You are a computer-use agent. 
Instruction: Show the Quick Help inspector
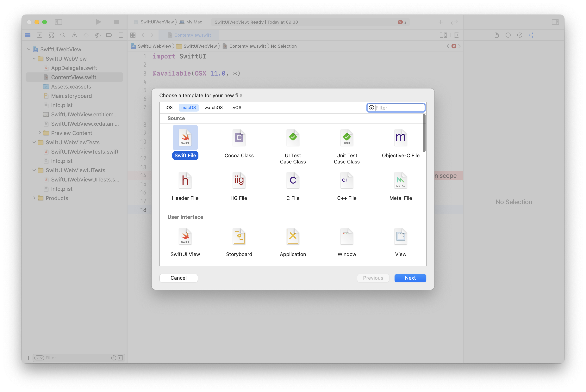(520, 35)
